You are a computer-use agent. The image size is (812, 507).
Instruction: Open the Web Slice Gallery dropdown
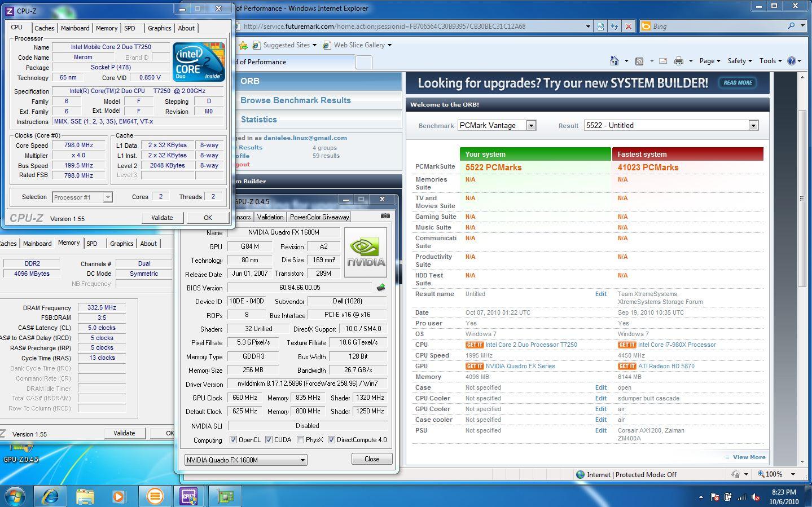coord(389,45)
